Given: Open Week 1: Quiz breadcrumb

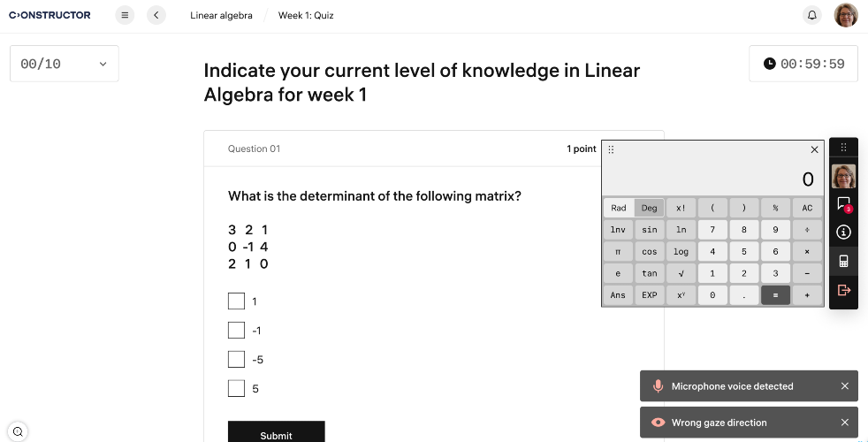Looking at the screenshot, I should (x=306, y=15).
